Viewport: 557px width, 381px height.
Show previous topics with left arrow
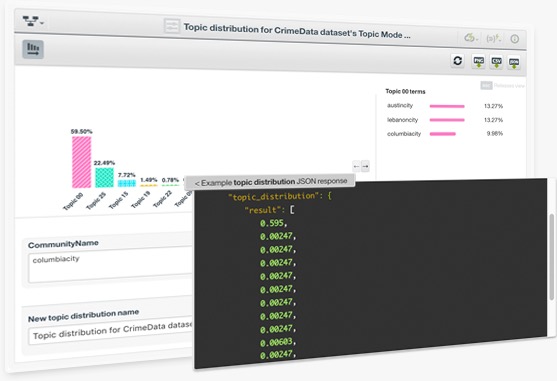356,166
